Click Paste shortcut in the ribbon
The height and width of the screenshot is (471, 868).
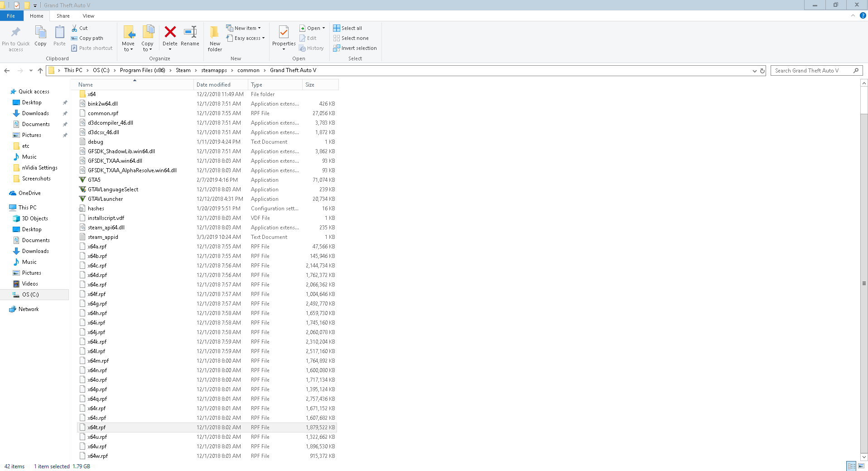click(92, 48)
